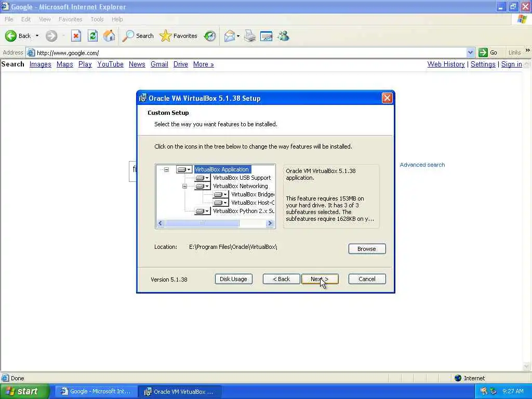Select VirtualBox Networking tree item
This screenshot has height=399, width=532.
[241, 186]
